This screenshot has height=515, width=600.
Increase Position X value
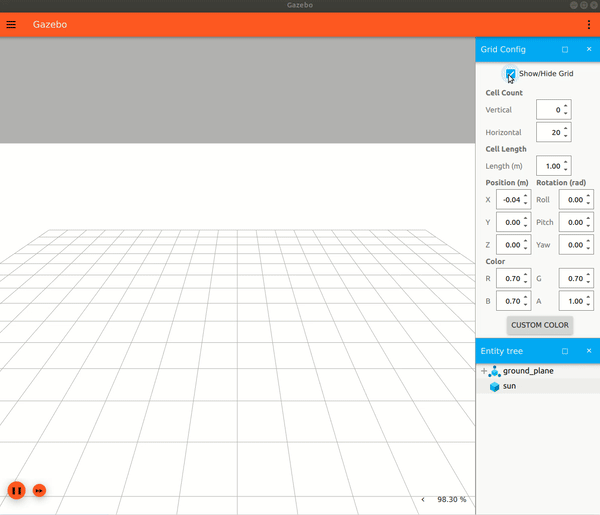pos(525,196)
